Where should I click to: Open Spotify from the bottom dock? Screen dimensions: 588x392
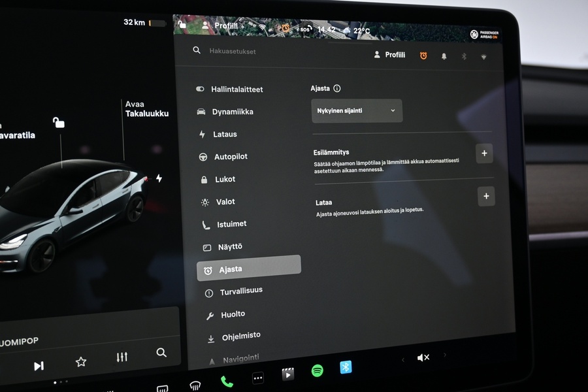tap(317, 372)
